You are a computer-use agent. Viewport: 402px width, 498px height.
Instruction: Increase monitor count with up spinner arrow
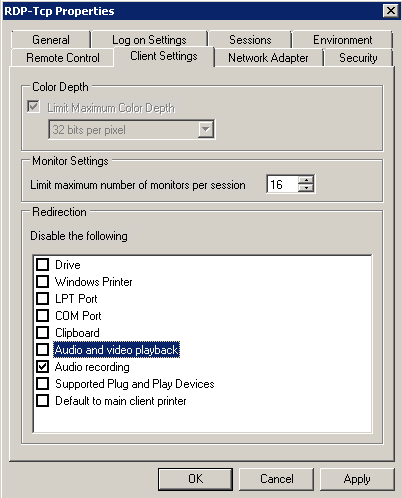(x=306, y=180)
